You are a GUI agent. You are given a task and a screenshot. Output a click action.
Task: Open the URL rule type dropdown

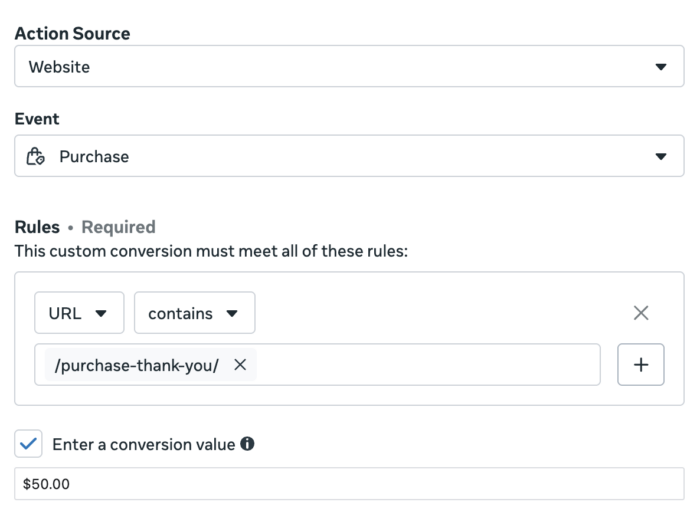pyautogui.click(x=79, y=313)
